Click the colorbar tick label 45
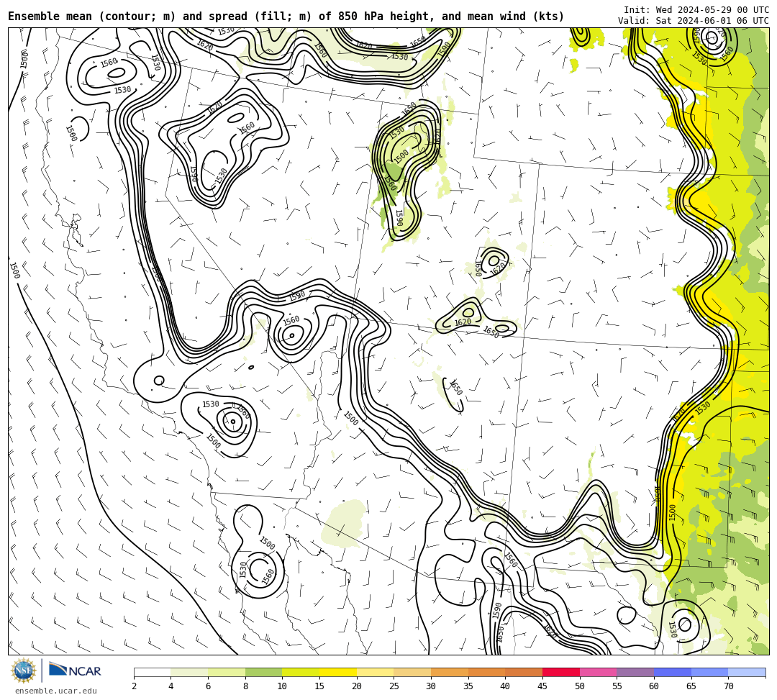 (542, 686)
